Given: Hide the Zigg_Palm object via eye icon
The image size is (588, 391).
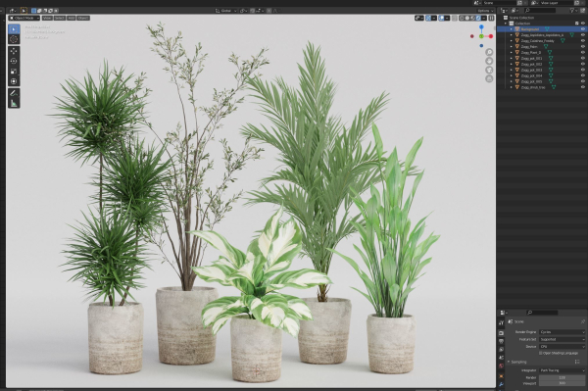Looking at the screenshot, I should [x=583, y=46].
